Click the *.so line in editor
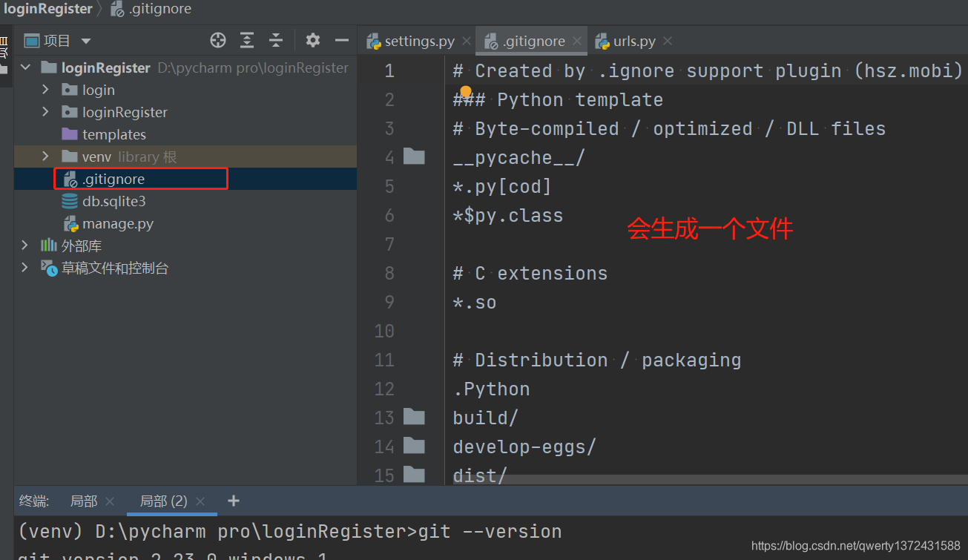Image resolution: width=968 pixels, height=560 pixels. coord(474,302)
